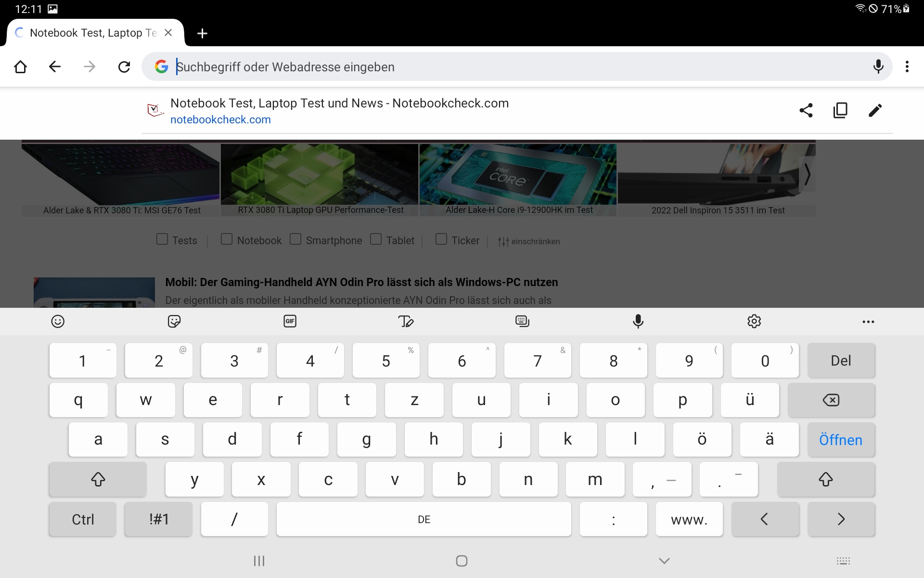Screen dimensions: 924x578
Task: Expand the keyboard toolbar's more options
Action: click(868, 321)
